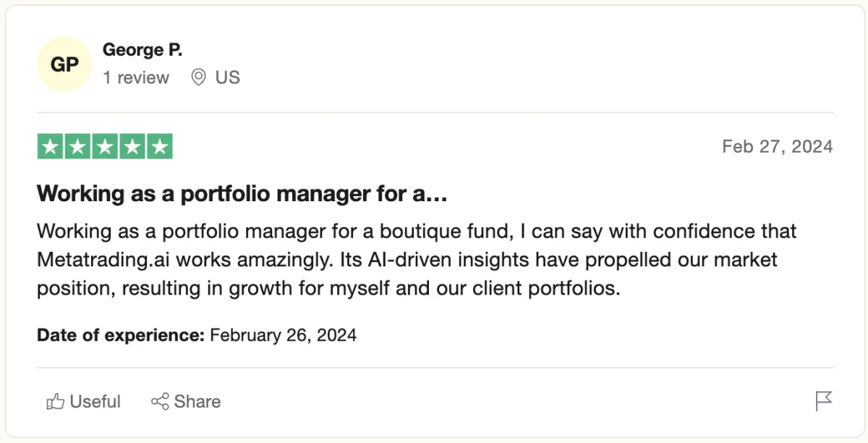Click the "1 review" count text
868x443 pixels.
[136, 77]
